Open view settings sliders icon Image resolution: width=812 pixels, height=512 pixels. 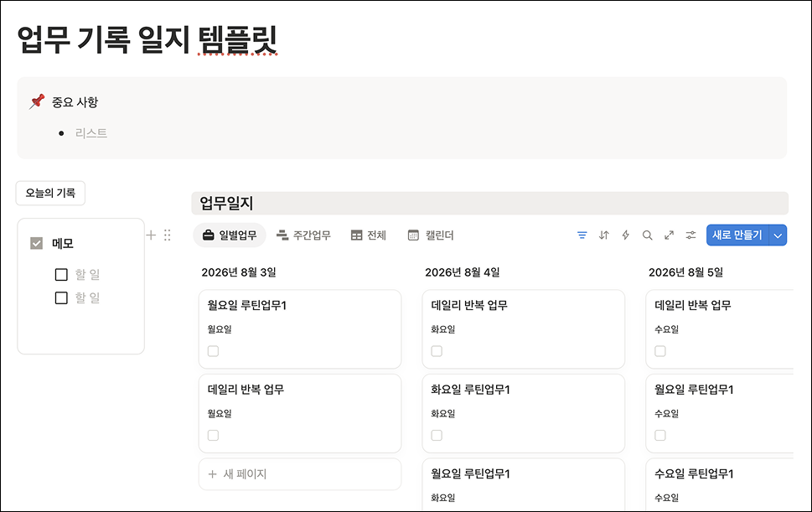tap(690, 235)
